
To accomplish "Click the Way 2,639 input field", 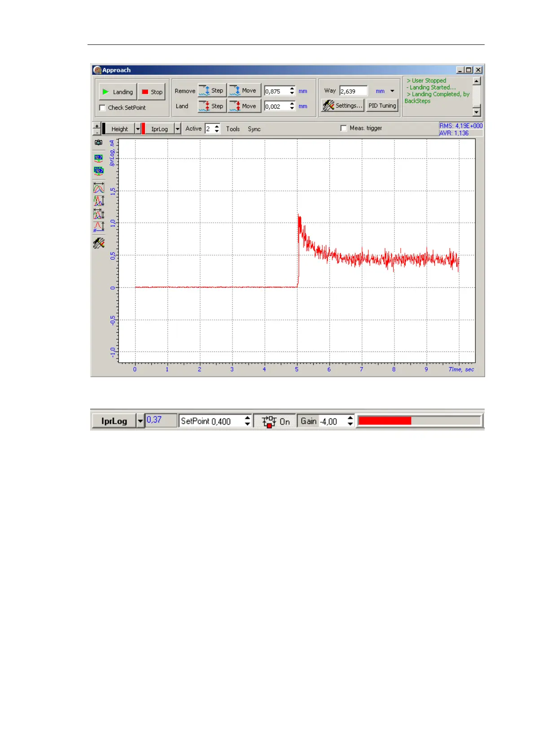I will (354, 91).
